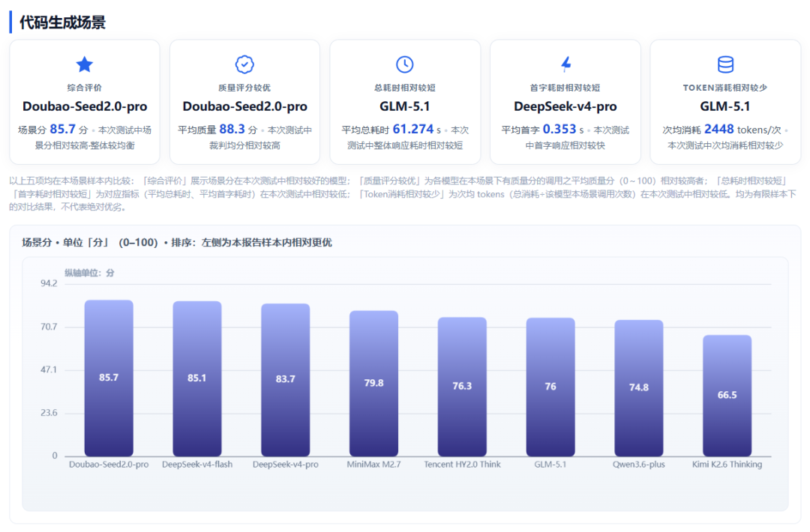810x532 pixels.
Task: Click the 0.353 first-token time value
Action: (x=559, y=129)
